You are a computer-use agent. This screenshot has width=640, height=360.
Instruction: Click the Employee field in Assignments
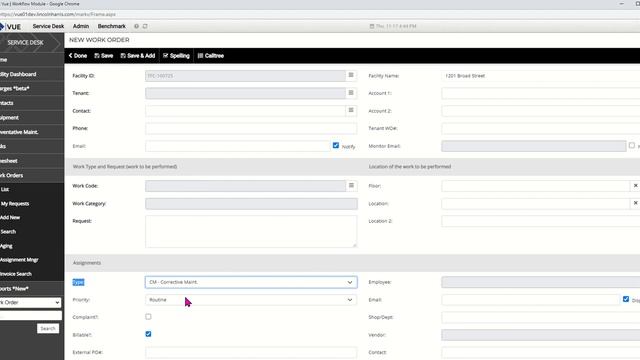click(540, 282)
